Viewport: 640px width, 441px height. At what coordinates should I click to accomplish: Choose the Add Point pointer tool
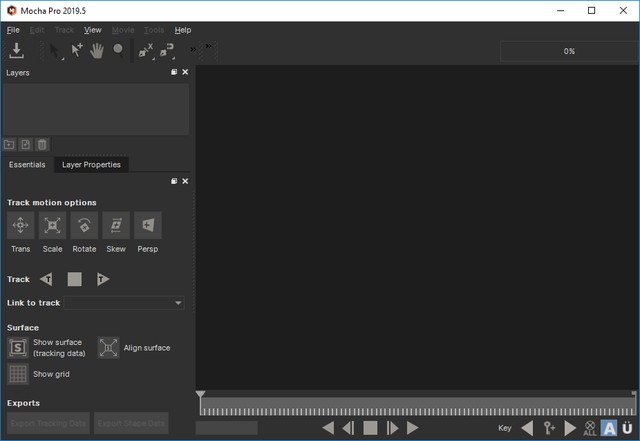click(x=77, y=50)
